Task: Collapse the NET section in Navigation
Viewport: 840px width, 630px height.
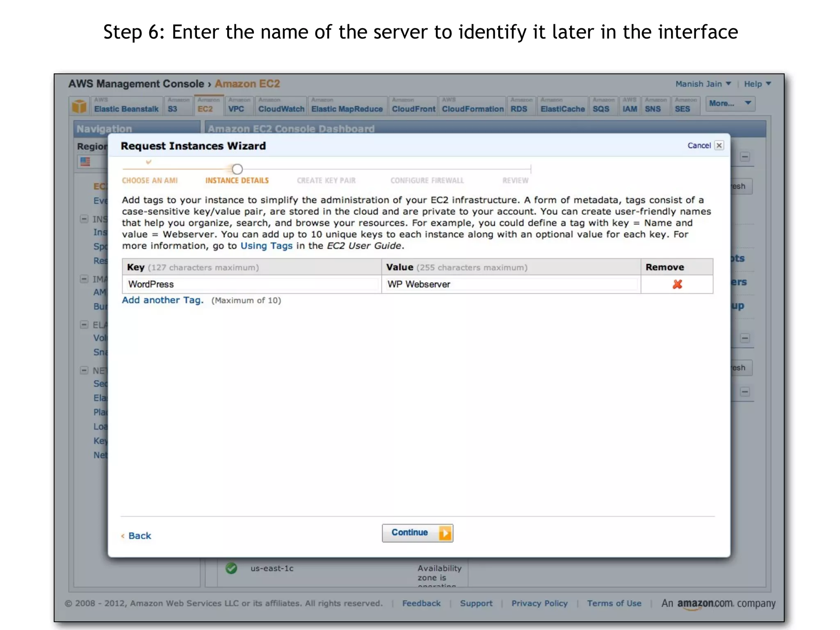Action: coord(84,370)
